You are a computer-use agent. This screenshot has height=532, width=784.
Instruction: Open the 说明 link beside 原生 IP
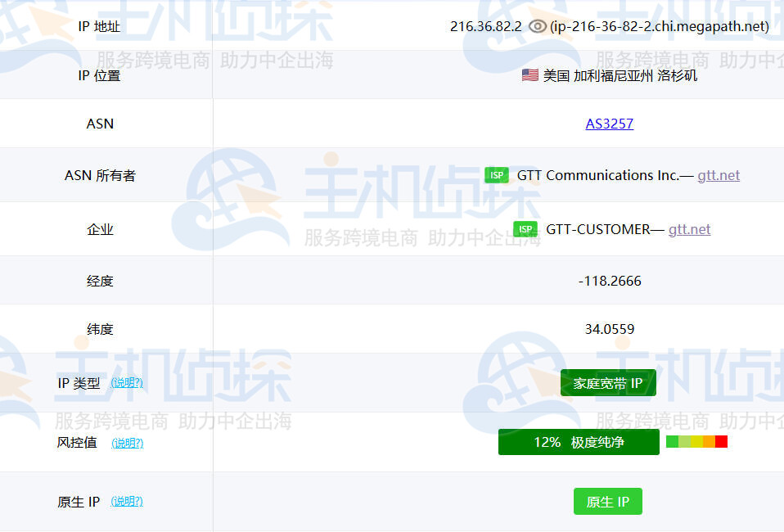127,502
